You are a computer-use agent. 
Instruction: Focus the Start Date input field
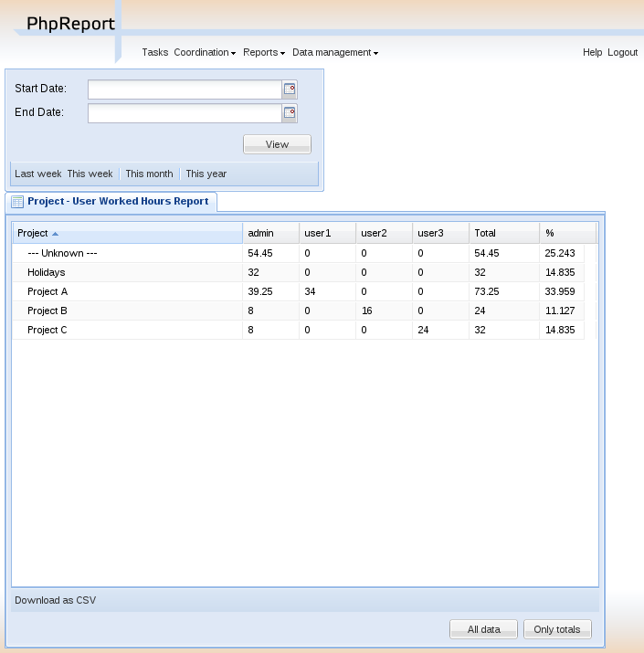185,90
